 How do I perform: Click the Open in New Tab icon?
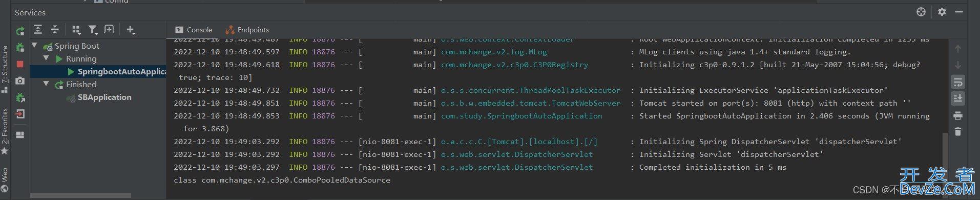(109, 30)
